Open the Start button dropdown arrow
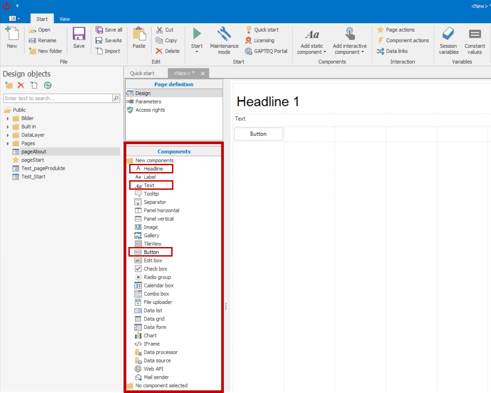 click(x=197, y=52)
